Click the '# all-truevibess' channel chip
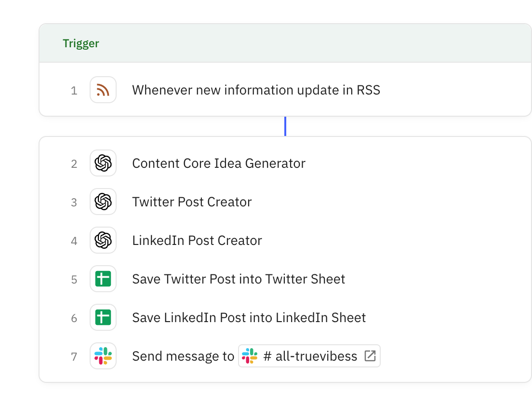 (309, 356)
